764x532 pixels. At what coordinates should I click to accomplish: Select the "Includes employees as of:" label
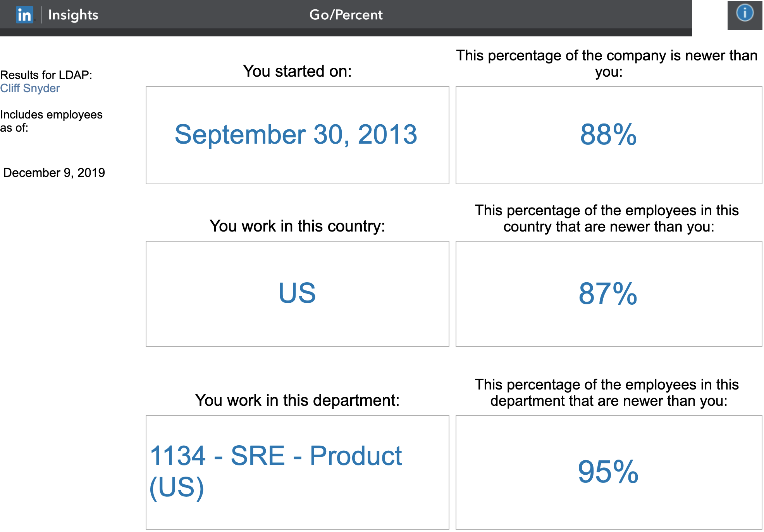tap(51, 121)
